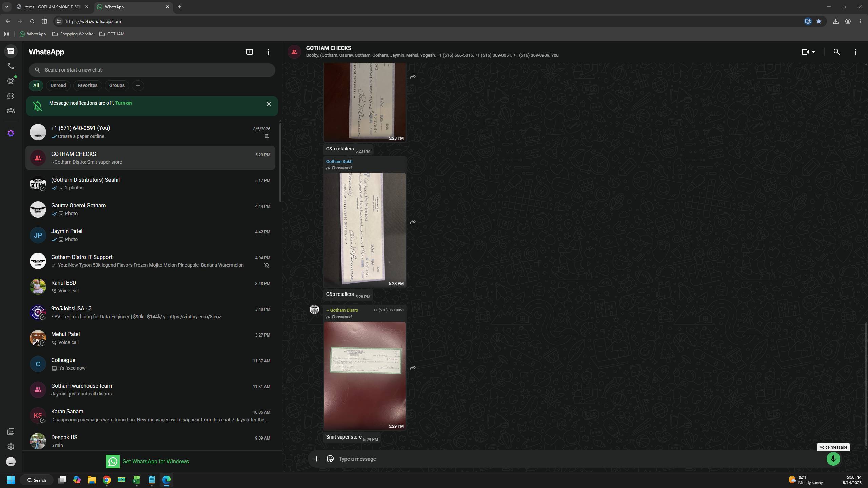Expand the video call dropdown arrow
The image size is (868, 488).
[813, 52]
